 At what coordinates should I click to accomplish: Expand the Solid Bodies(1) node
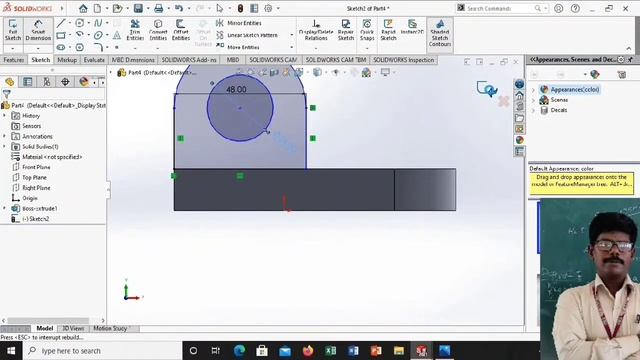[x=4, y=147]
